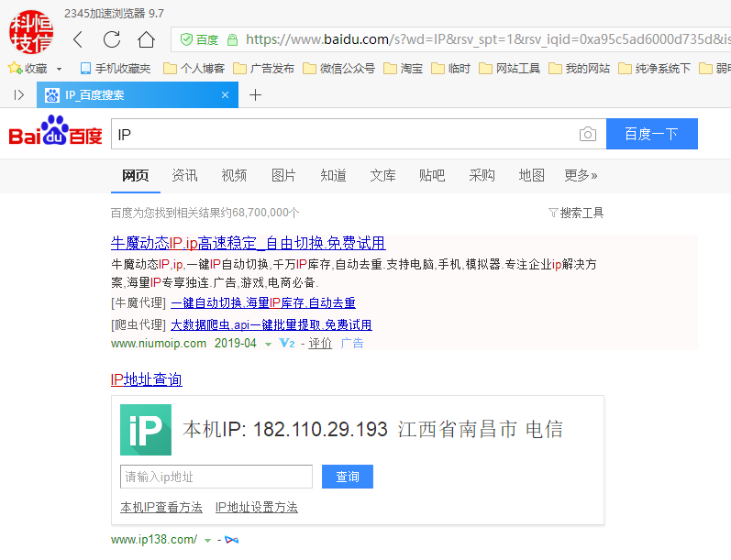
Task: Reload the page with the refresh icon
Action: click(x=112, y=39)
